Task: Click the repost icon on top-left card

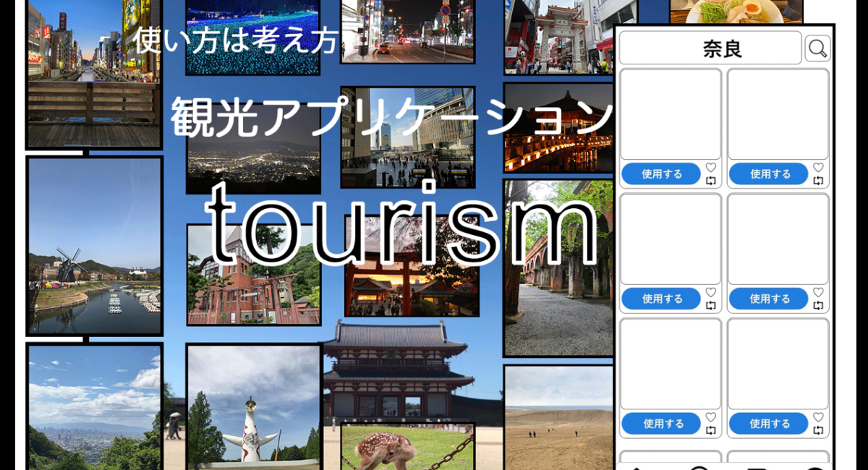Action: (711, 181)
